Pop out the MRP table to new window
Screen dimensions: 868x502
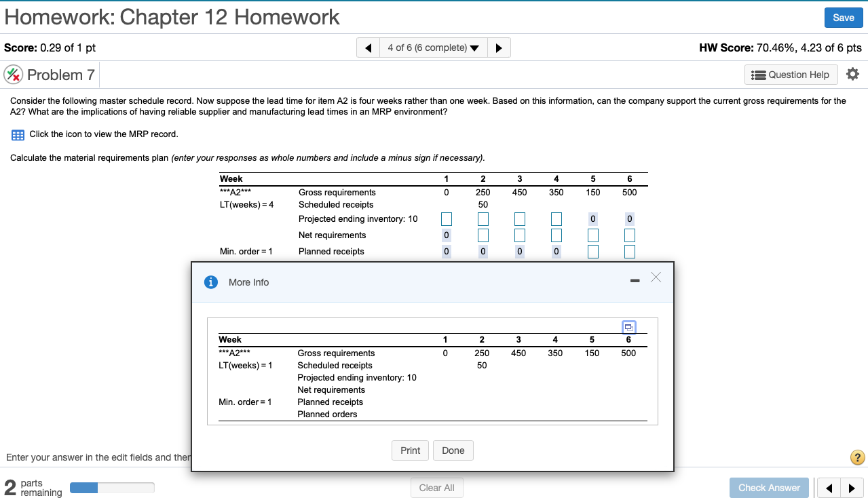[x=629, y=327]
